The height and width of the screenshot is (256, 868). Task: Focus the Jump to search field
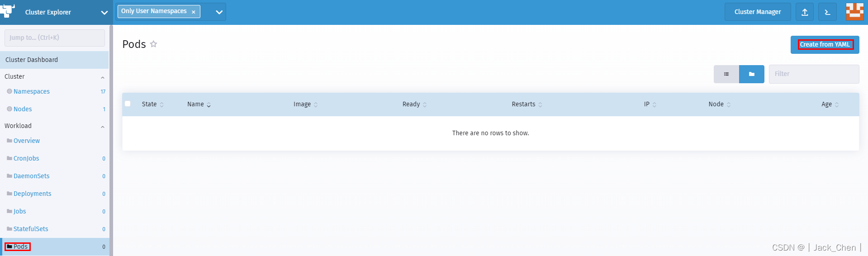coord(55,38)
